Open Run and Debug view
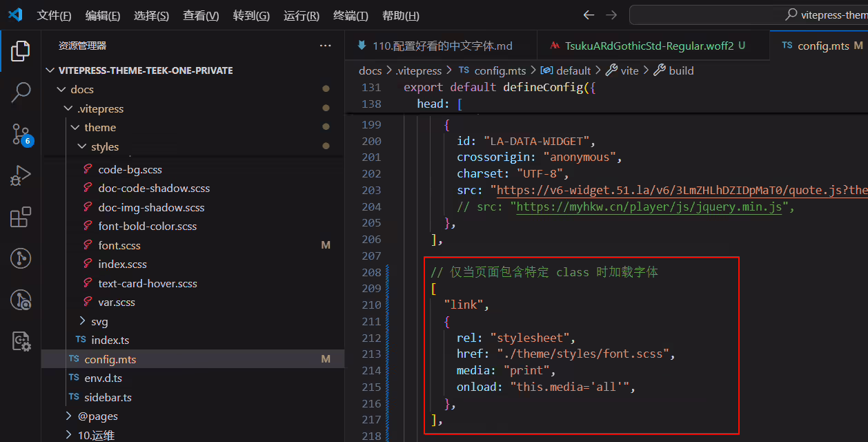 pyautogui.click(x=21, y=175)
